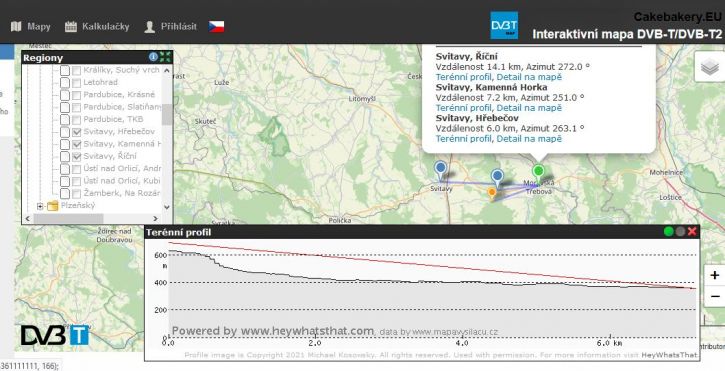The height and width of the screenshot is (371, 725).
Task: Open Detail na mapě for Svitavy, Hřebečov
Action: [x=529, y=139]
